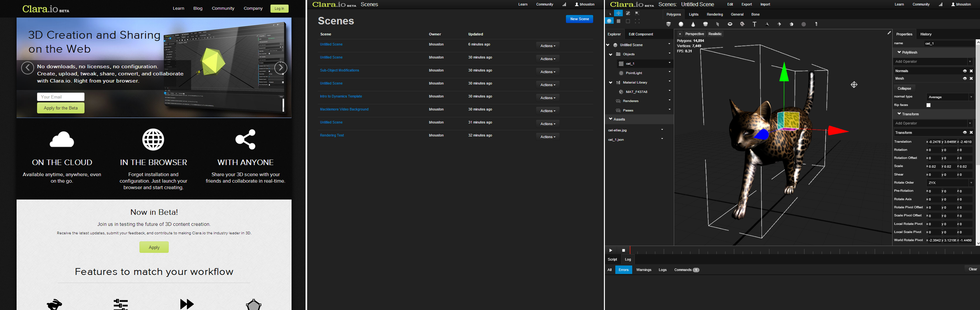Create a flat circle/disc primitive
The image size is (980, 310).
coord(804,24)
